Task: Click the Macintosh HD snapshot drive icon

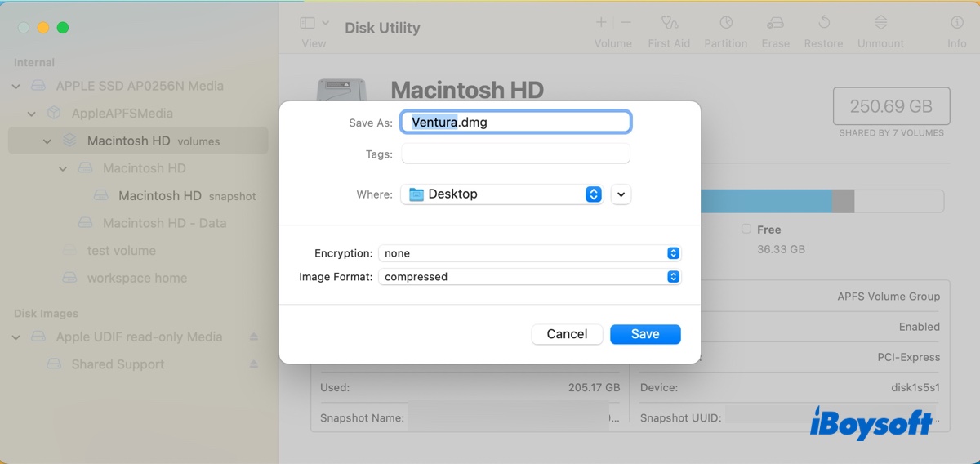Action: [100, 196]
